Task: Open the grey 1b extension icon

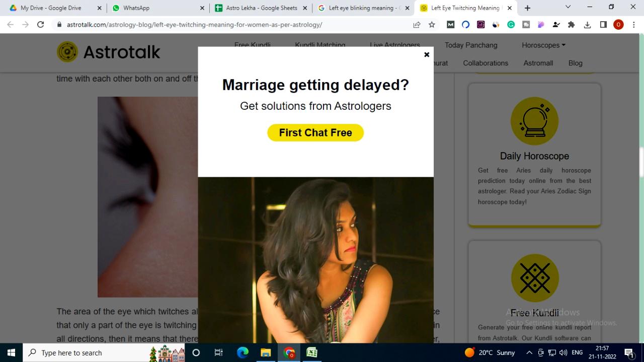Action: (526, 25)
